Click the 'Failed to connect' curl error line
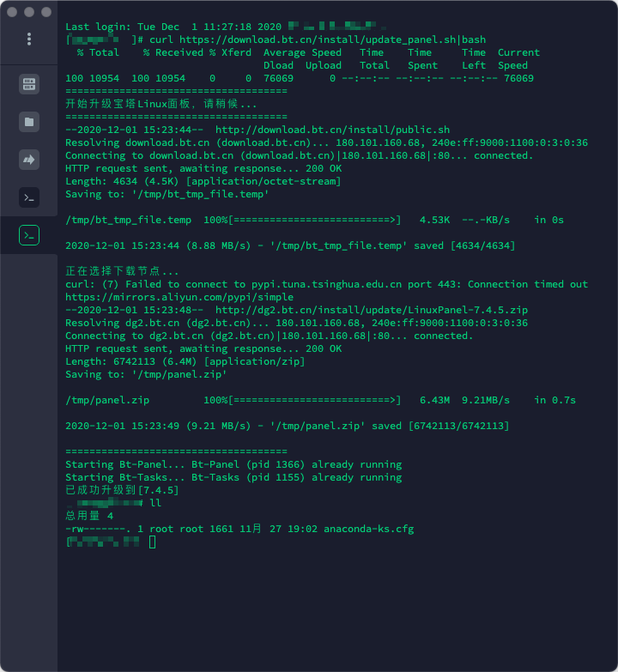The image size is (618, 672). click(x=326, y=284)
